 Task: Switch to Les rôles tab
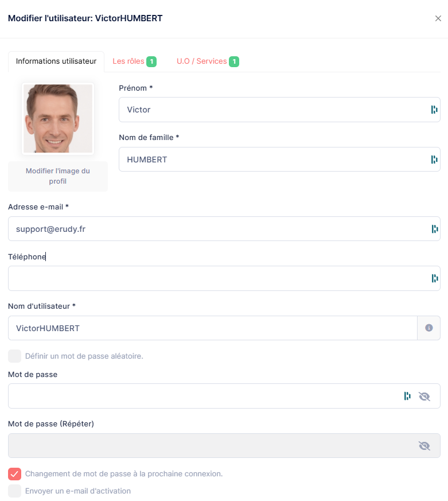tap(134, 61)
